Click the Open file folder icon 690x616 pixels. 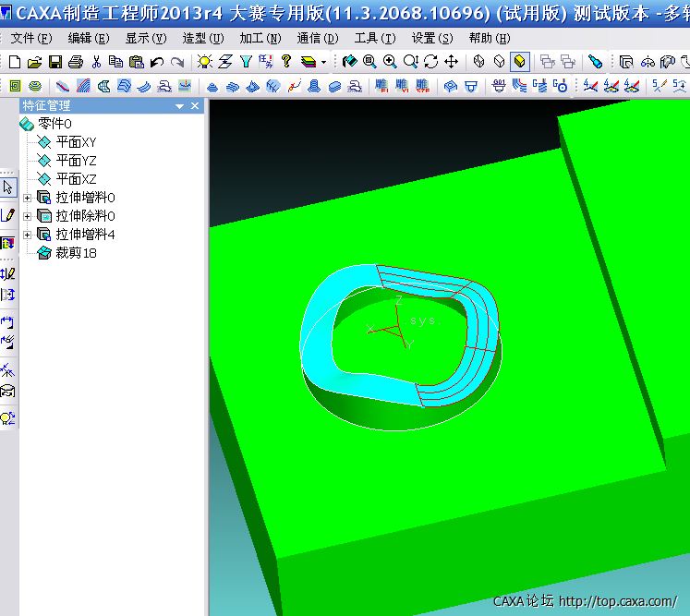coord(35,62)
